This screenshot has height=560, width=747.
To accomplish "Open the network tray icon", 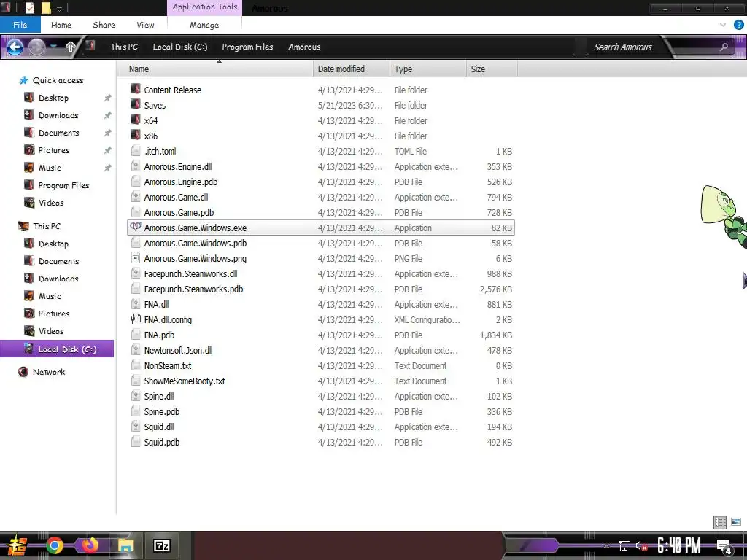I will point(624,545).
